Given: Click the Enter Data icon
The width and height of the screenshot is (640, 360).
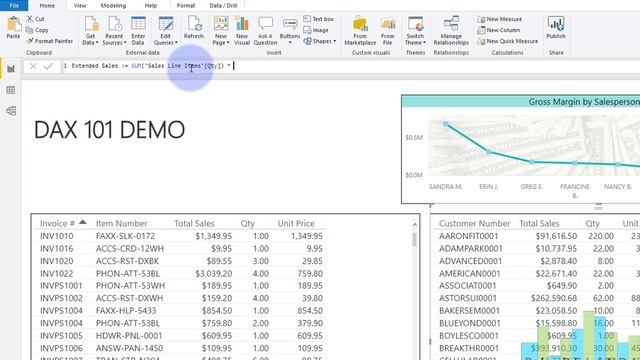Looking at the screenshot, I should (138, 31).
